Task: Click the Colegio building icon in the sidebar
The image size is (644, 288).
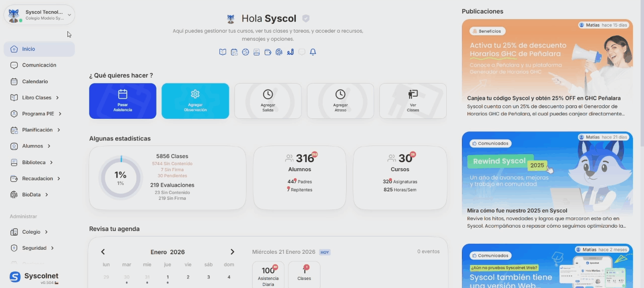Action: point(14,232)
